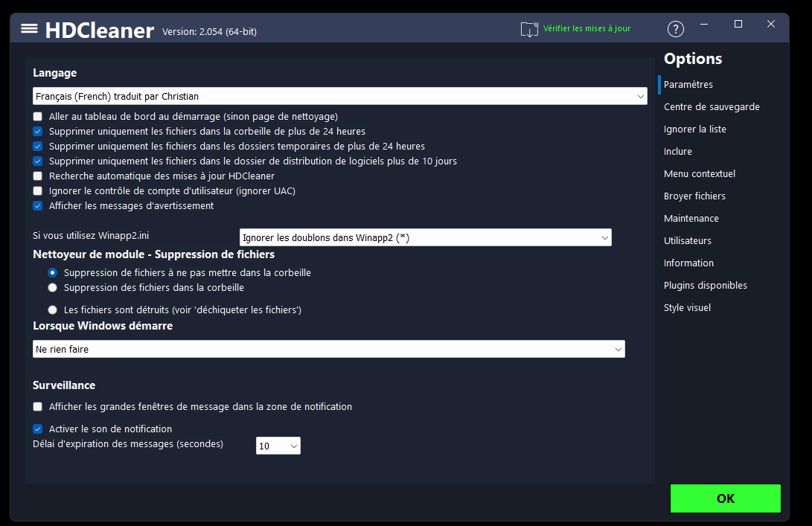Click the update download icon
Viewport: 812px width, 526px height.
coord(529,29)
